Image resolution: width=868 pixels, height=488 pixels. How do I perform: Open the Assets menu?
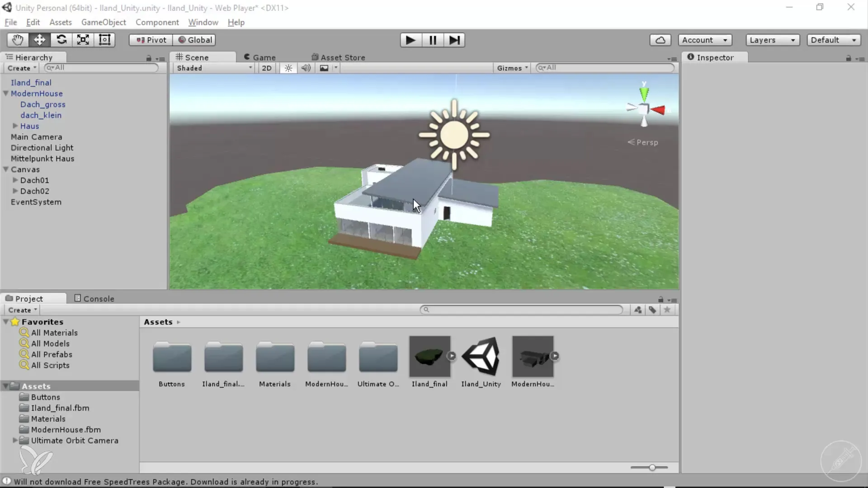61,22
